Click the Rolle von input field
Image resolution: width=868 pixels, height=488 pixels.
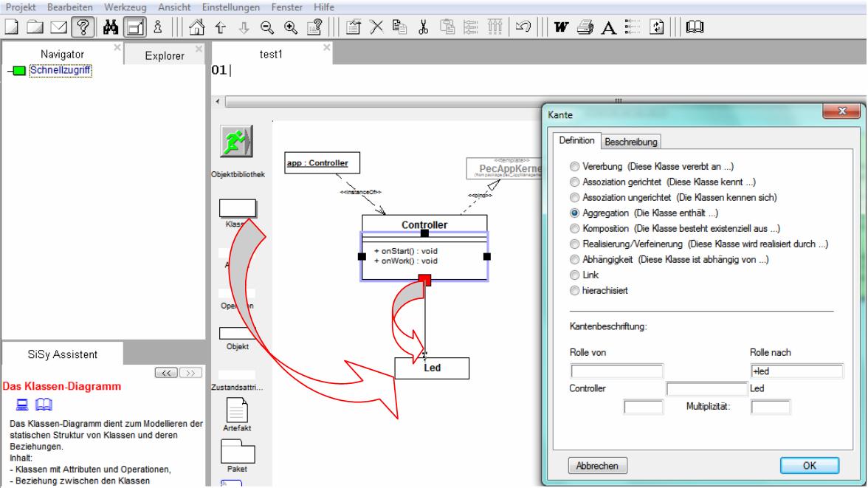point(616,371)
